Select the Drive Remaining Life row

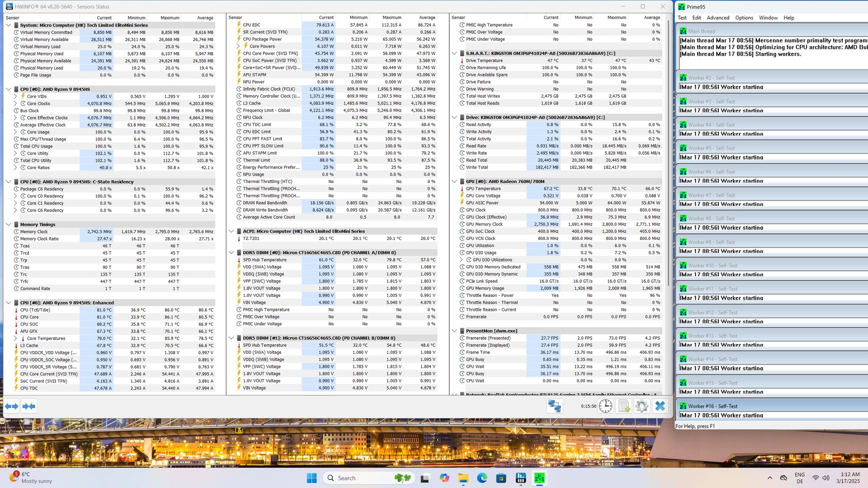coord(560,68)
